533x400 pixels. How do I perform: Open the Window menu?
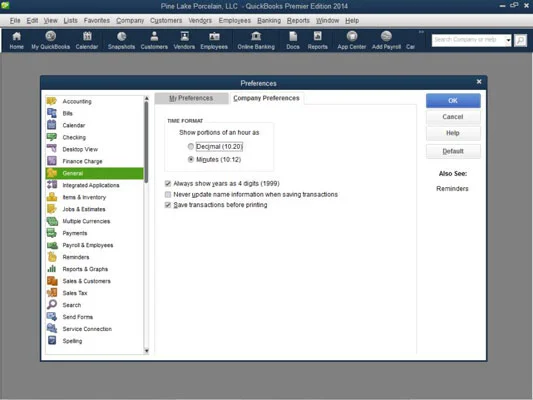pos(327,20)
